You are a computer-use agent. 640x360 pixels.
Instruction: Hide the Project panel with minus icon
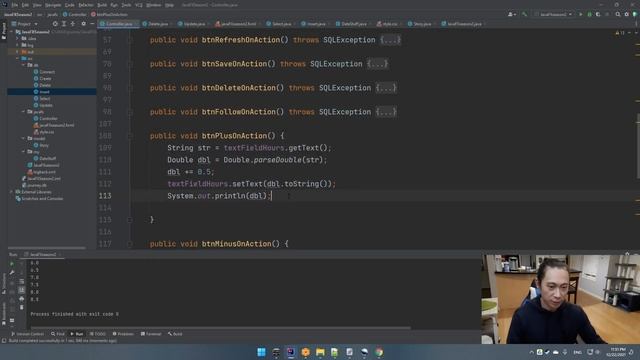92,24
